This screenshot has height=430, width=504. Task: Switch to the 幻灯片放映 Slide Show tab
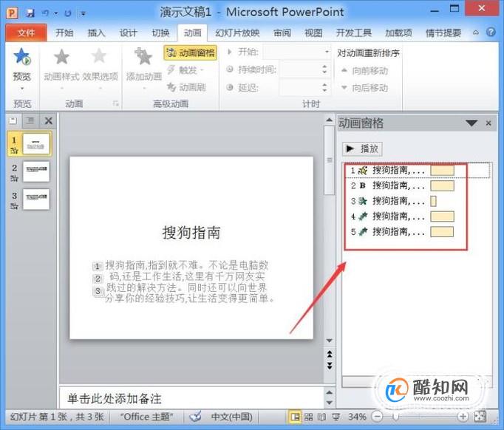coord(237,33)
